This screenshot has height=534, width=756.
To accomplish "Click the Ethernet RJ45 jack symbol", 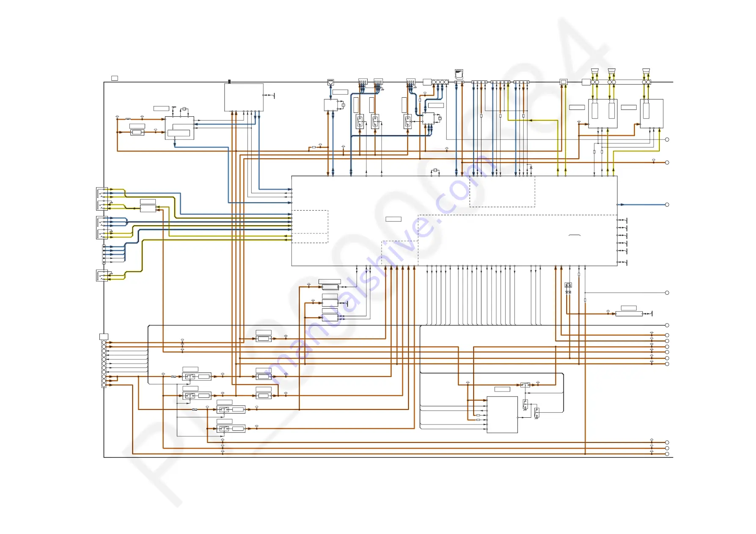I will point(331,82).
